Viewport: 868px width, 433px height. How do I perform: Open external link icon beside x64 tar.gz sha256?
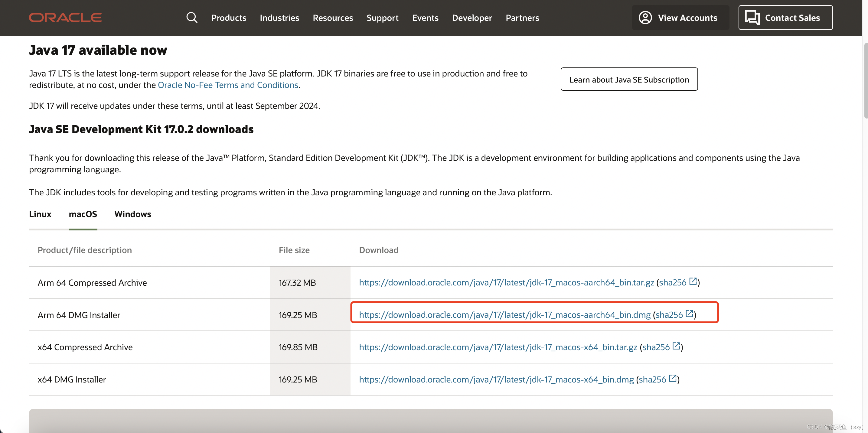676,346
